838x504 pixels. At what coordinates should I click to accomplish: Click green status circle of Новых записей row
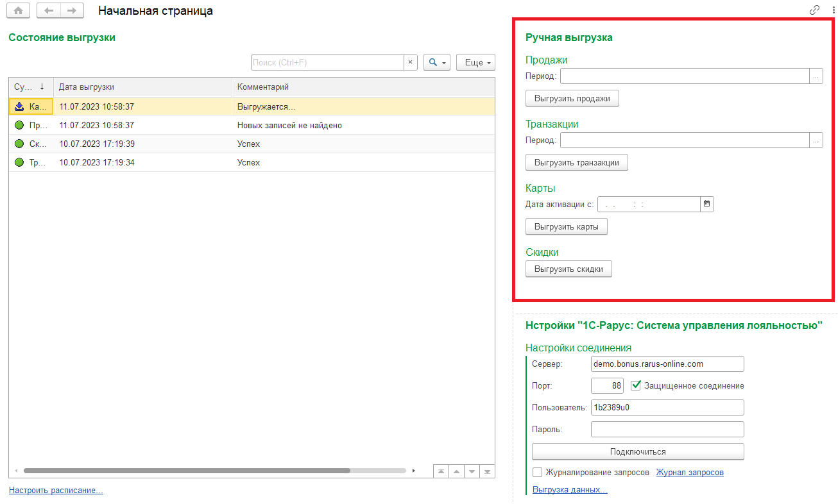pyautogui.click(x=19, y=125)
